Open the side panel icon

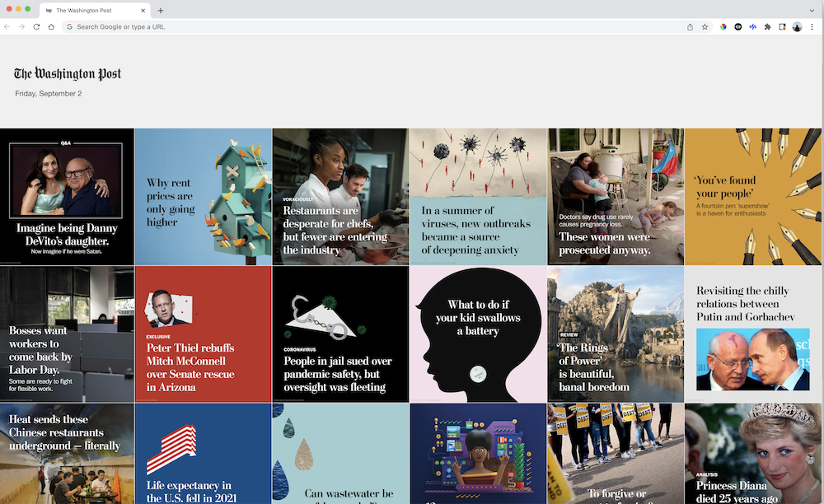pyautogui.click(x=782, y=27)
